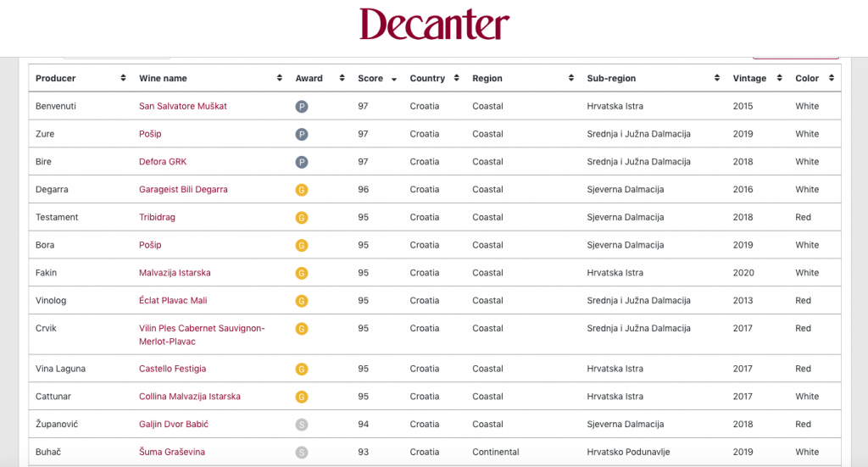Image resolution: width=868 pixels, height=467 pixels.
Task: Click Gold award badge in Cattunar row
Action: [x=302, y=397]
